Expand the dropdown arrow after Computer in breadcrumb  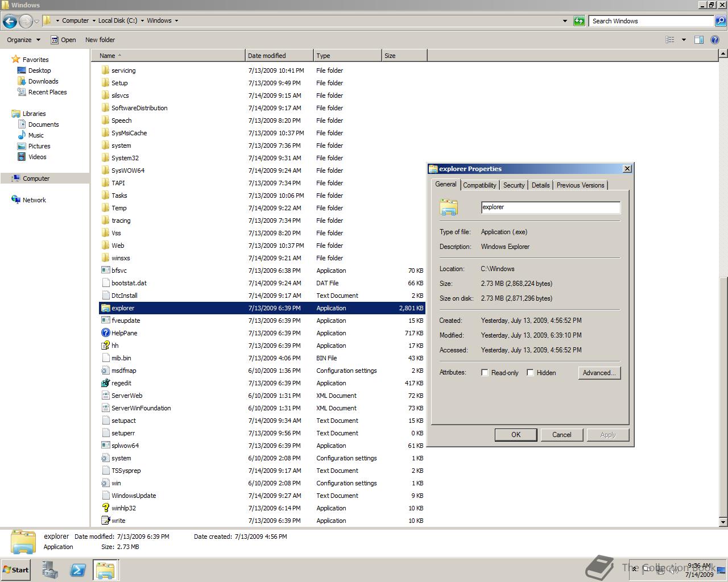93,21
